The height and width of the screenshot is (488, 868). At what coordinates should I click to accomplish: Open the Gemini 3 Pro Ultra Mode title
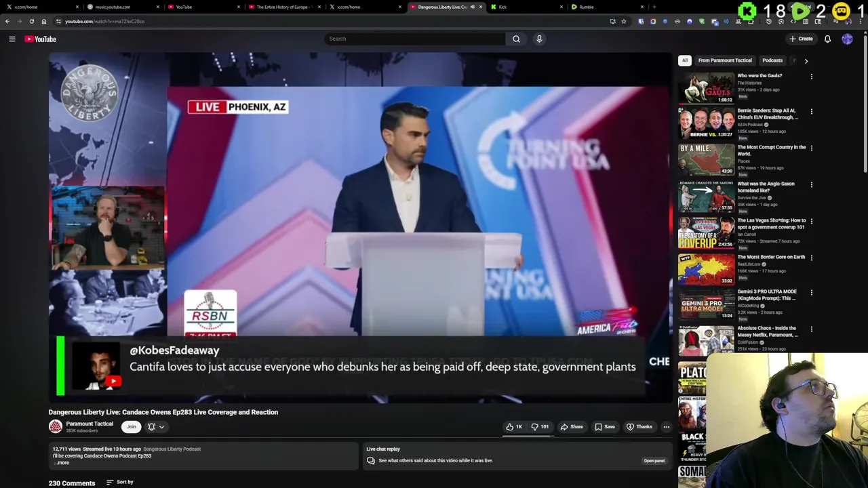click(x=767, y=295)
